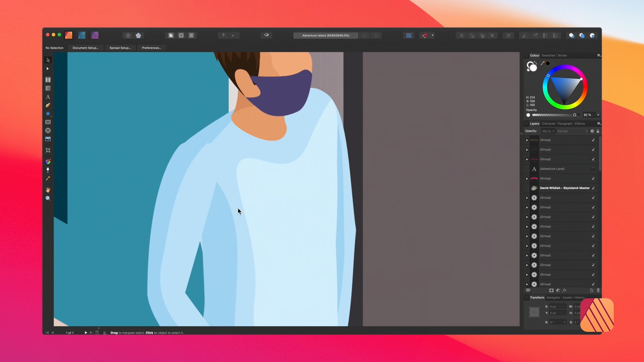The height and width of the screenshot is (362, 644).
Task: Select the Artistic Text tool
Action: (x=48, y=97)
